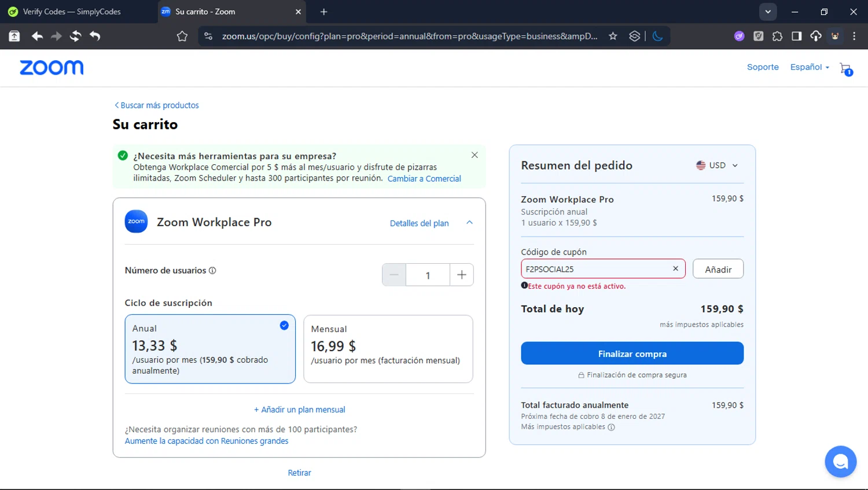
Task: Click the undo-style back arrow icon
Action: tap(95, 36)
